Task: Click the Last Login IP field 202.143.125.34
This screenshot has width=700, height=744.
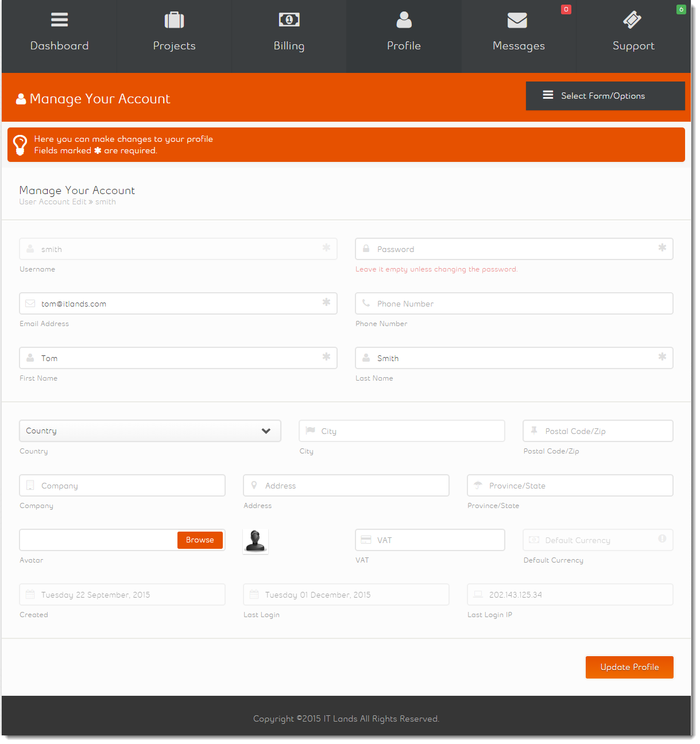Action: (x=570, y=594)
